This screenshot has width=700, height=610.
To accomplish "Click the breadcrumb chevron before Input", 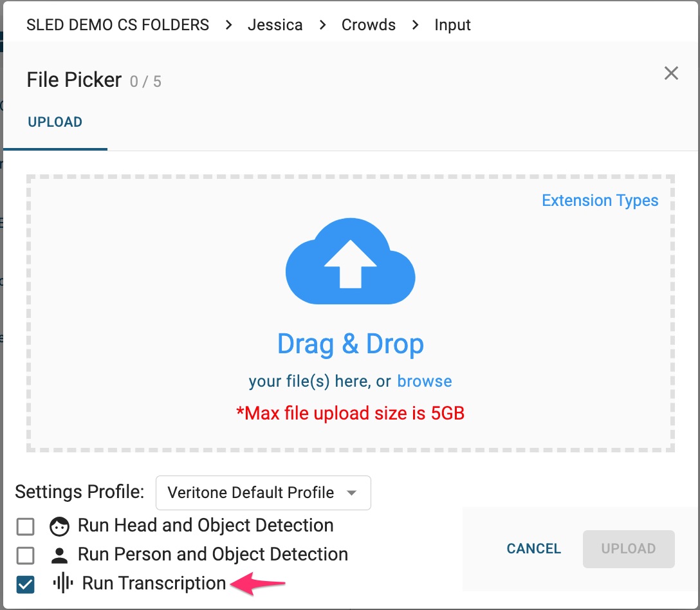I will 415,25.
